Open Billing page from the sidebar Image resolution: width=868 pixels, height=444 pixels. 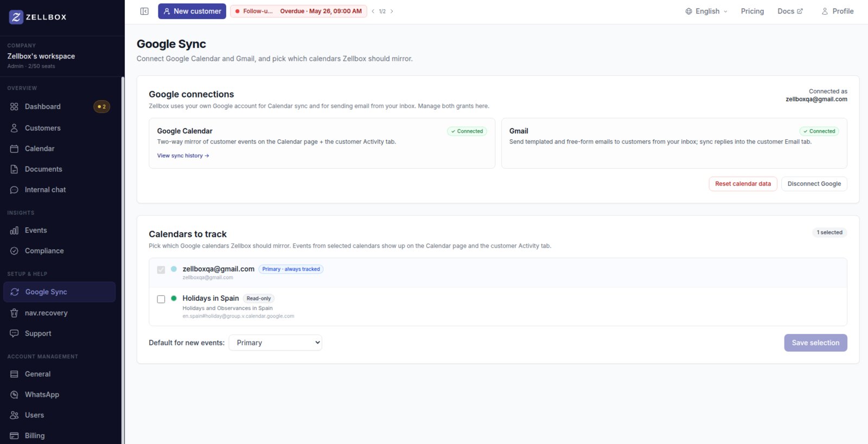tap(60, 436)
